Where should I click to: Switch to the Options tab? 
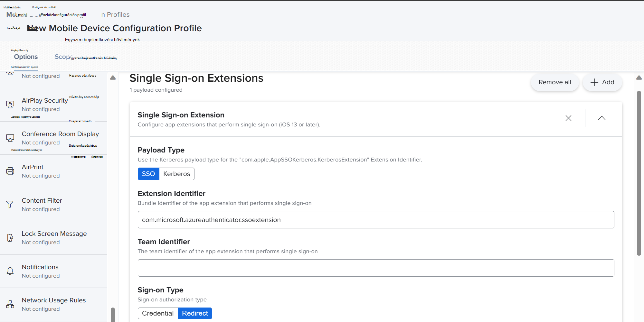tap(26, 57)
